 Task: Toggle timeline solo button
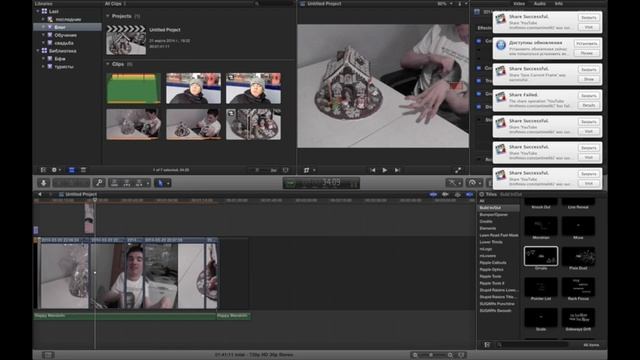tap(458, 194)
